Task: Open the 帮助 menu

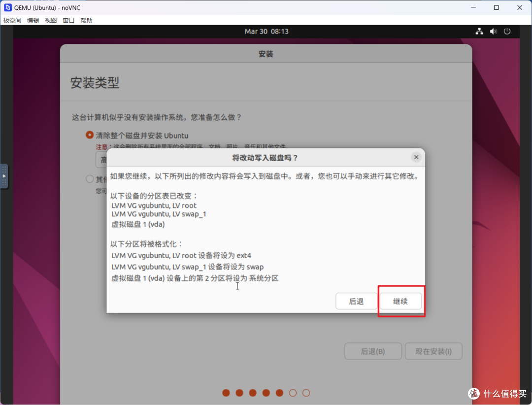Action: [x=86, y=20]
